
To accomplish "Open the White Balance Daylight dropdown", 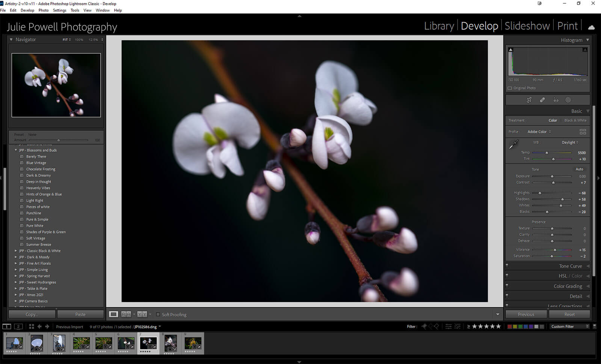I will tap(570, 142).
